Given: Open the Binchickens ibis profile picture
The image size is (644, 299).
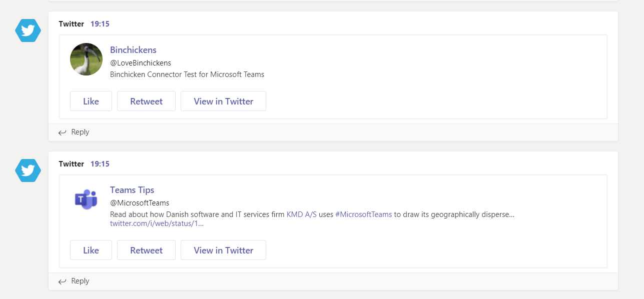Looking at the screenshot, I should (86, 59).
